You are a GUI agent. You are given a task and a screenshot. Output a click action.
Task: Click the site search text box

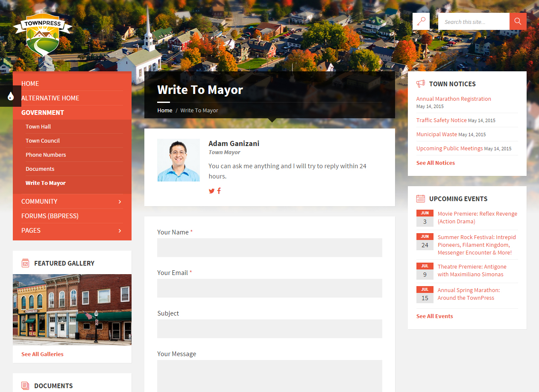[473, 21]
